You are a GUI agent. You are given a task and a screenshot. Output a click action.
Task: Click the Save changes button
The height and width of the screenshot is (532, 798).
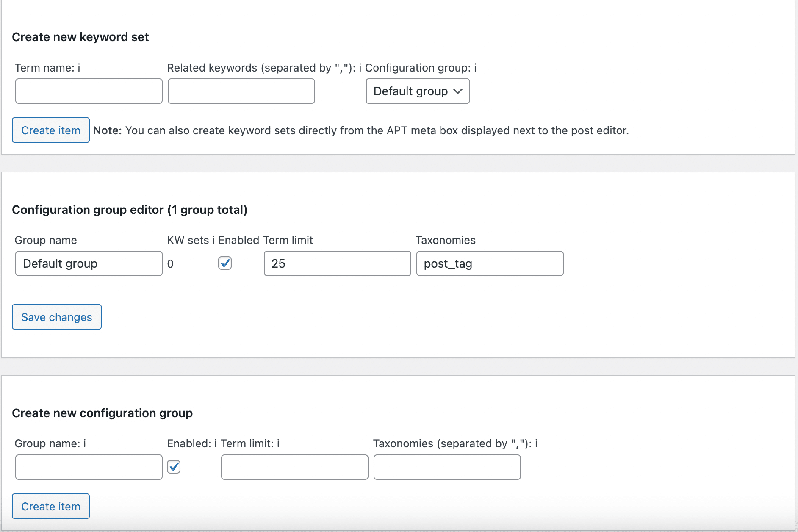click(x=57, y=317)
